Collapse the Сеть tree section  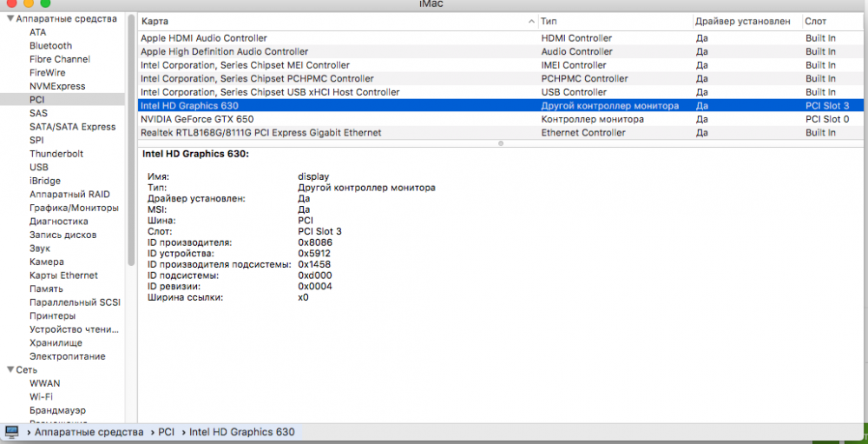tap(10, 370)
